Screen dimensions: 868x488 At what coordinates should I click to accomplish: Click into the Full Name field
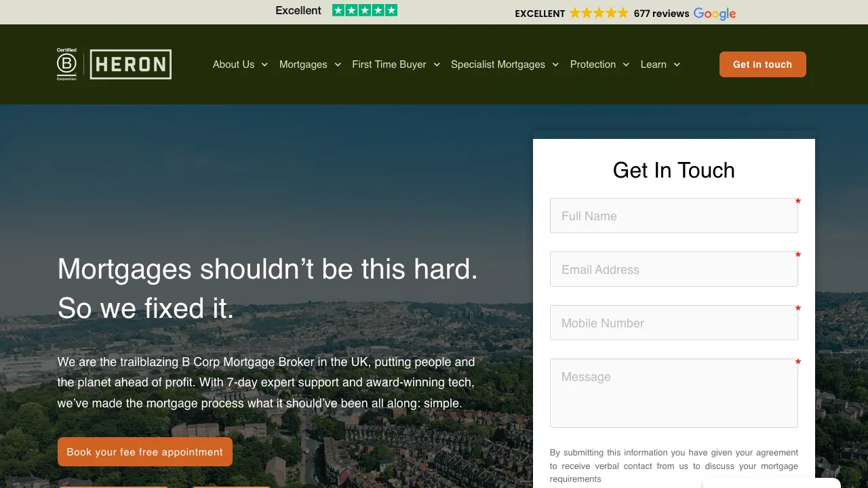pyautogui.click(x=673, y=215)
